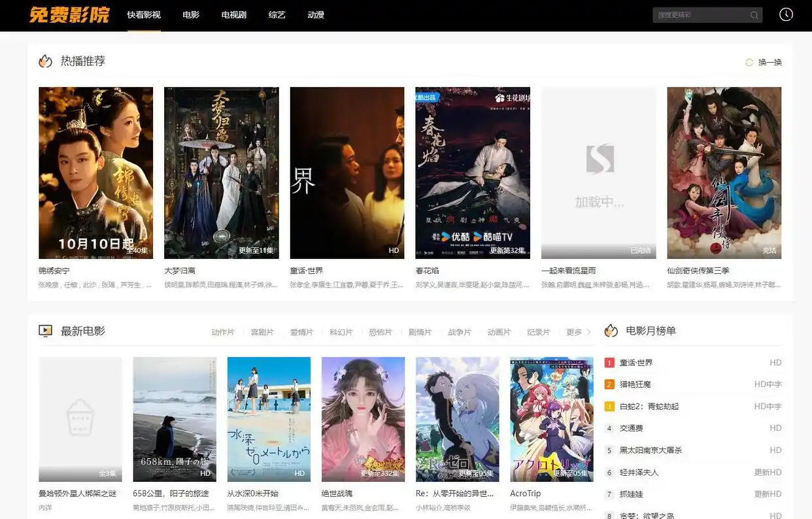Open the 动漫 section in the top menu
812x519 pixels.
click(316, 15)
